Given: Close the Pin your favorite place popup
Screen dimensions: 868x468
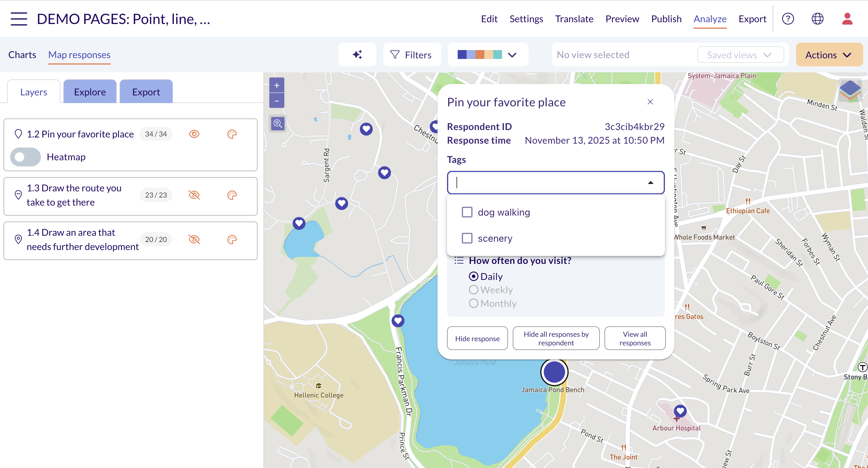Looking at the screenshot, I should [x=650, y=102].
